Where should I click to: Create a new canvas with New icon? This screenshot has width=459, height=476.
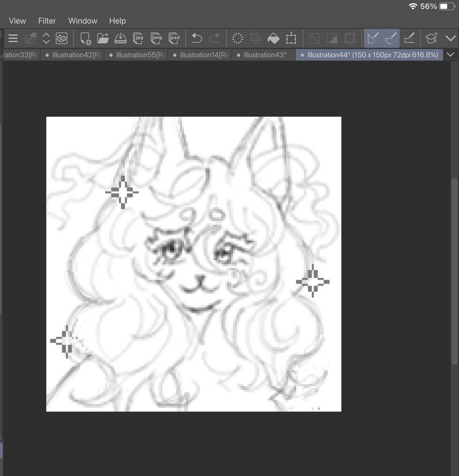(85, 38)
